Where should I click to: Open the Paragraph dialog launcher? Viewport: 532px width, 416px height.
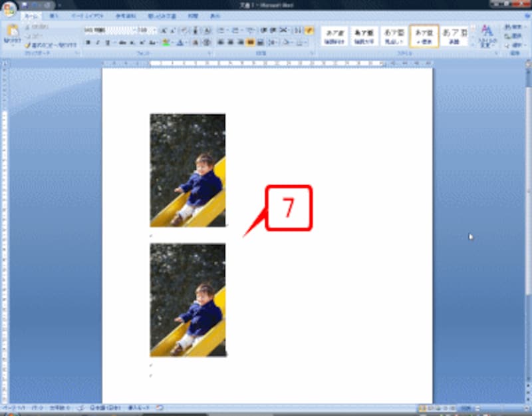(x=312, y=53)
